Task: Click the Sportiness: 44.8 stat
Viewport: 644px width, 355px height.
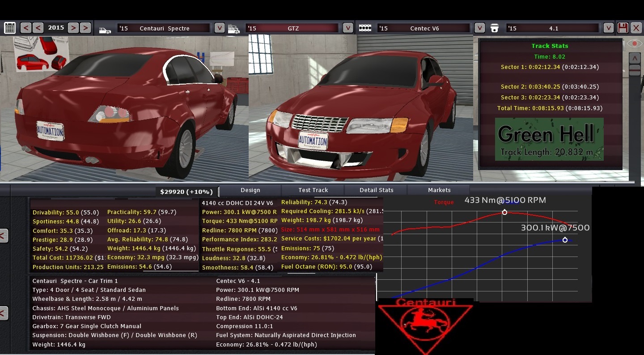Action: [x=66, y=222]
